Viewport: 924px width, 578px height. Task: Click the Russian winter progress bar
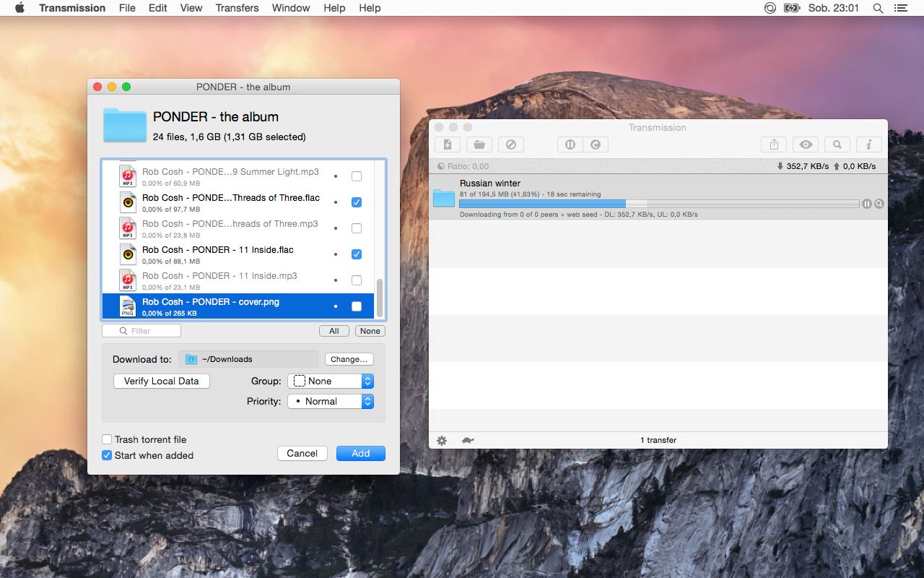(659, 204)
